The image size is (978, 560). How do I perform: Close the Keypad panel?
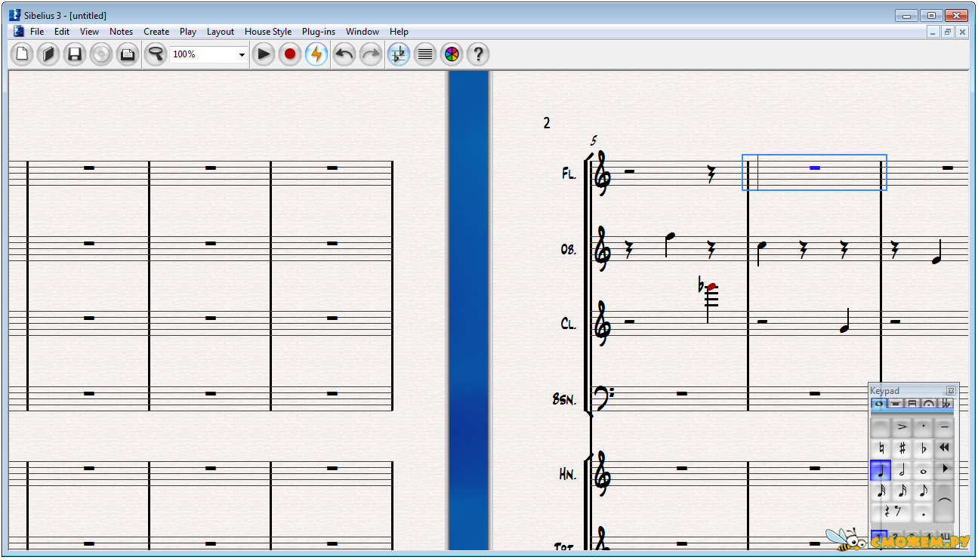tap(951, 390)
